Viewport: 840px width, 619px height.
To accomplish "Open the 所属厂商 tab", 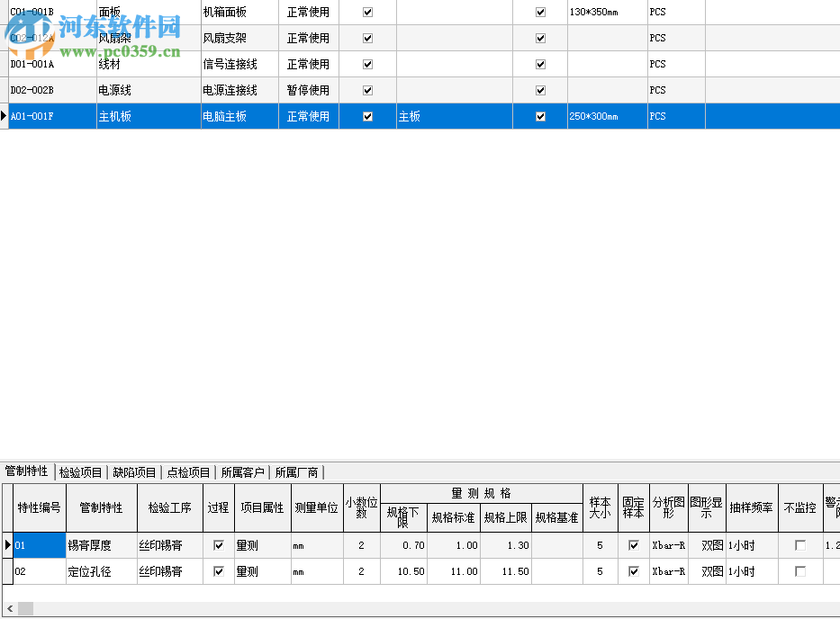I will 295,471.
